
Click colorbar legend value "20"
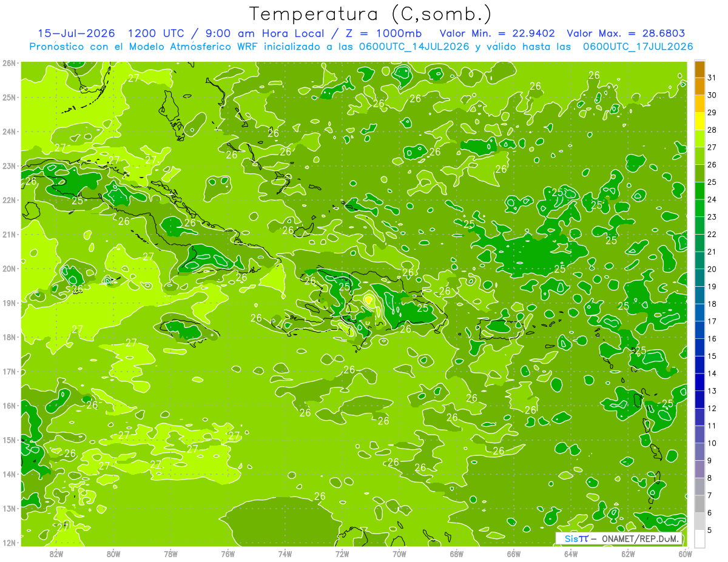[712, 269]
